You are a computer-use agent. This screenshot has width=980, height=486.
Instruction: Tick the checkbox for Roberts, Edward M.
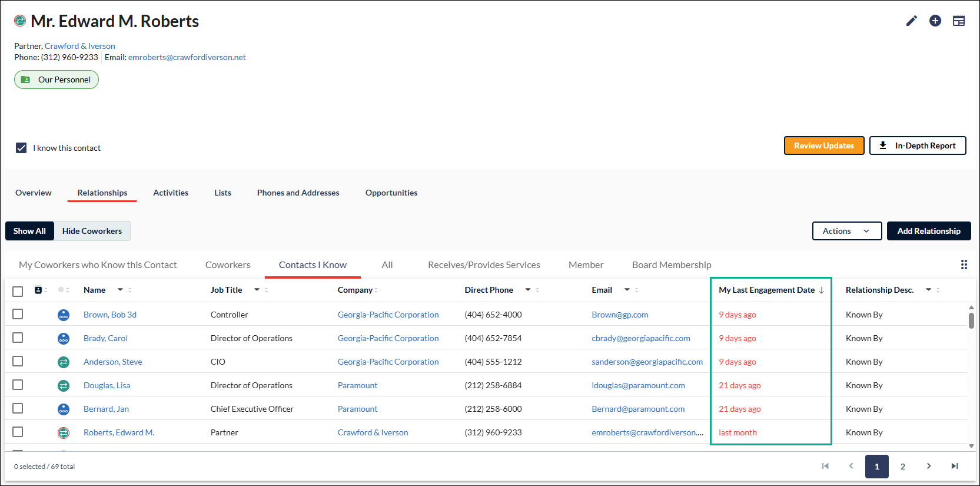18,432
